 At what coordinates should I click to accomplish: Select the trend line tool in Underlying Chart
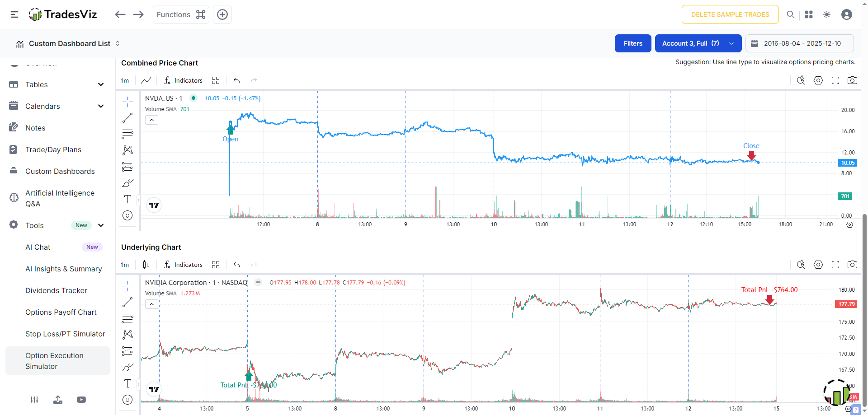[127, 302]
